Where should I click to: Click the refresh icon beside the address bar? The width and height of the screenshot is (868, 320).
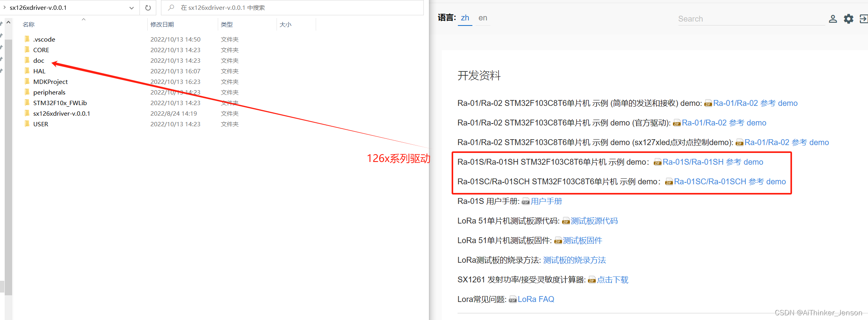point(148,7)
